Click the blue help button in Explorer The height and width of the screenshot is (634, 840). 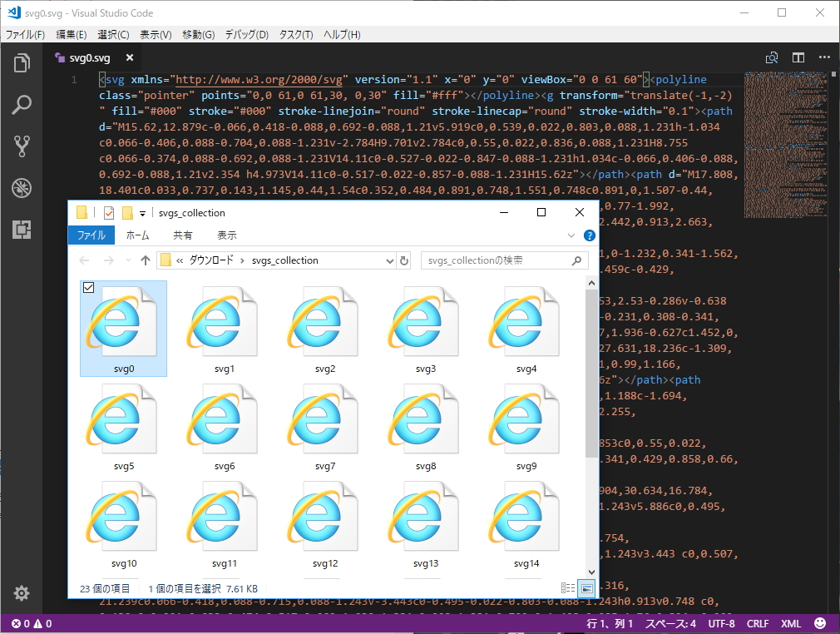[590, 235]
